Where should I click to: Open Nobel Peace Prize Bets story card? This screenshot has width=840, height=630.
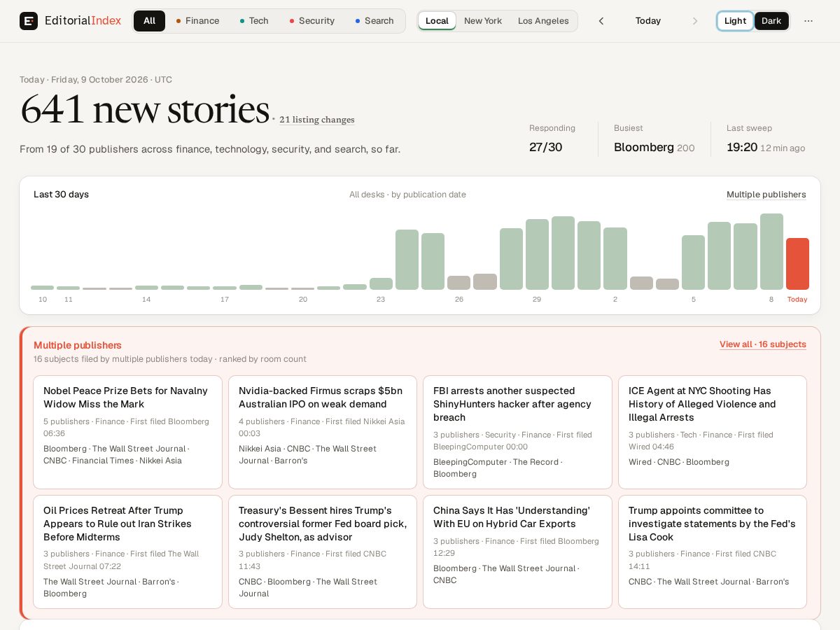tap(127, 432)
